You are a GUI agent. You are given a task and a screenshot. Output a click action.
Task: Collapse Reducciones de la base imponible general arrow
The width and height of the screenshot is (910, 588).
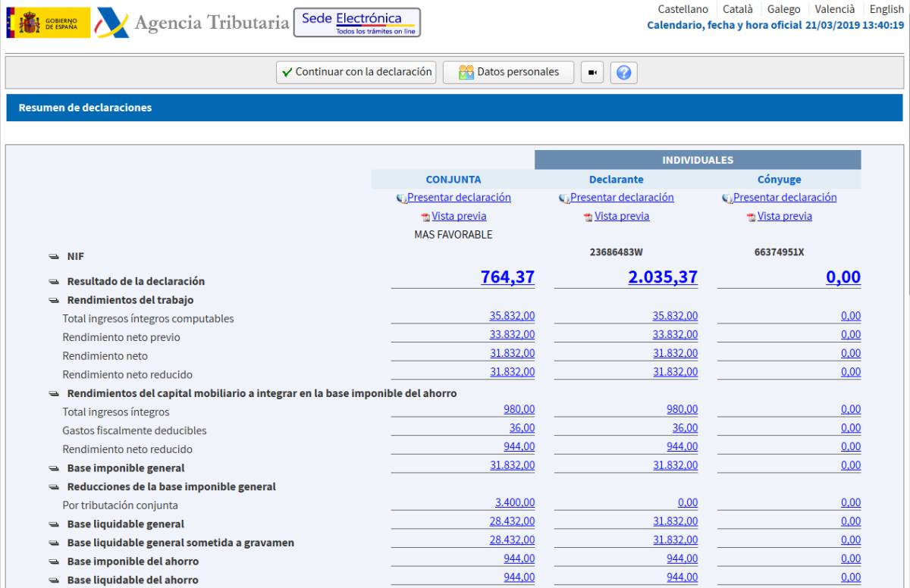coord(54,487)
